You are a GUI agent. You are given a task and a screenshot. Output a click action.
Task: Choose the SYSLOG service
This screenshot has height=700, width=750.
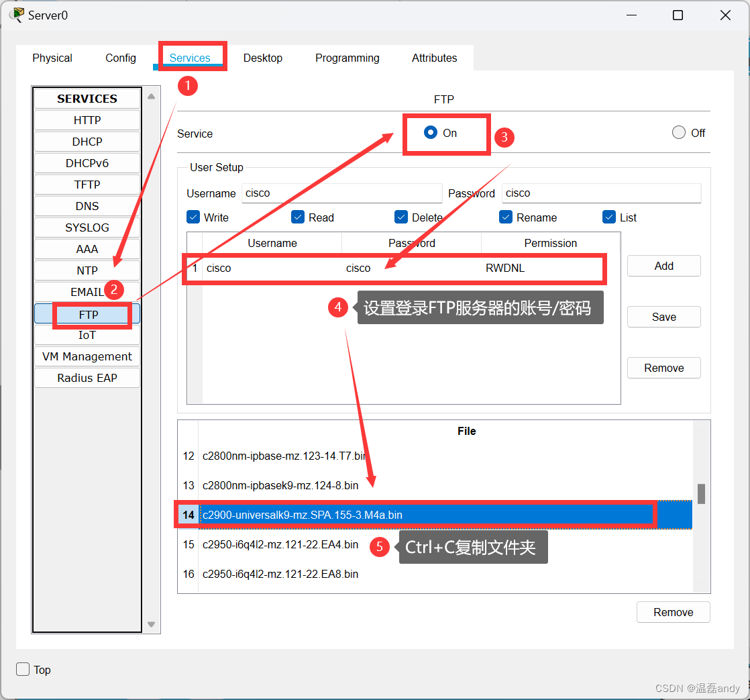tap(87, 228)
